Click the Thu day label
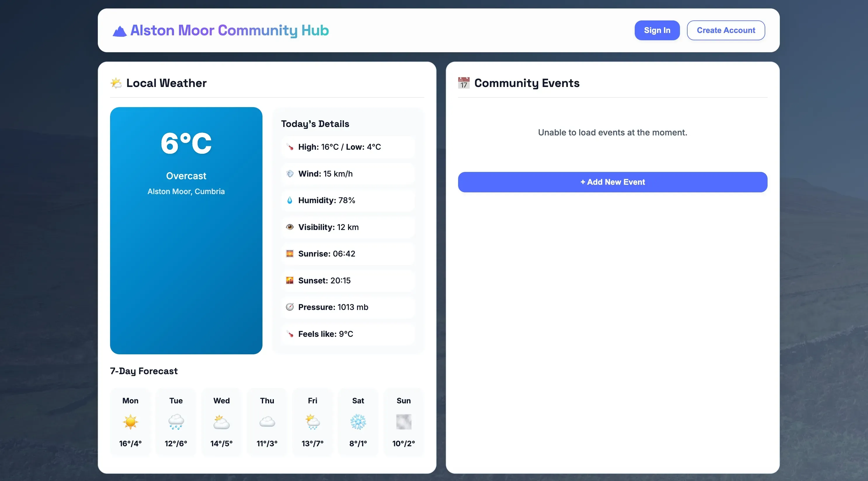The image size is (868, 481). (x=267, y=401)
